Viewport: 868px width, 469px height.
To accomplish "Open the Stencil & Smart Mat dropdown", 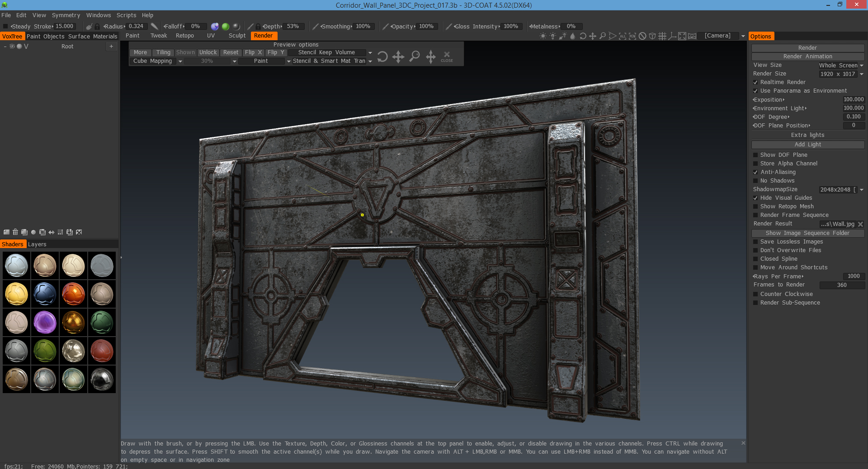I will [370, 61].
